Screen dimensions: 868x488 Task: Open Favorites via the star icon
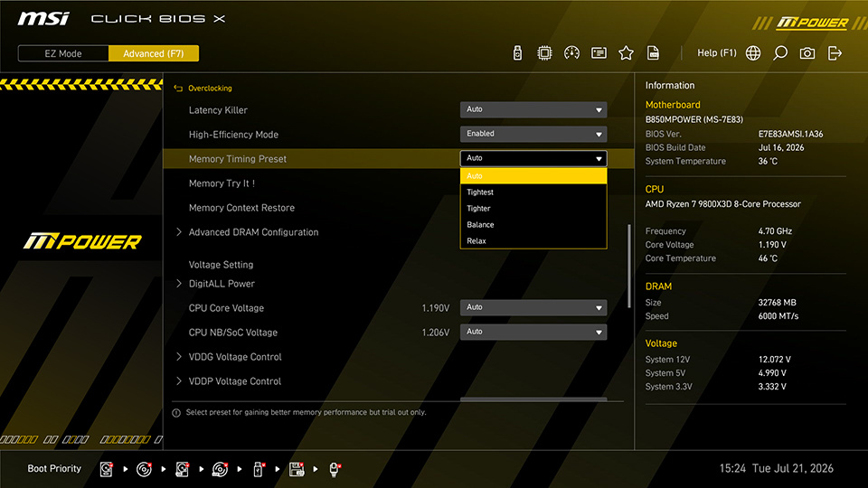(626, 53)
